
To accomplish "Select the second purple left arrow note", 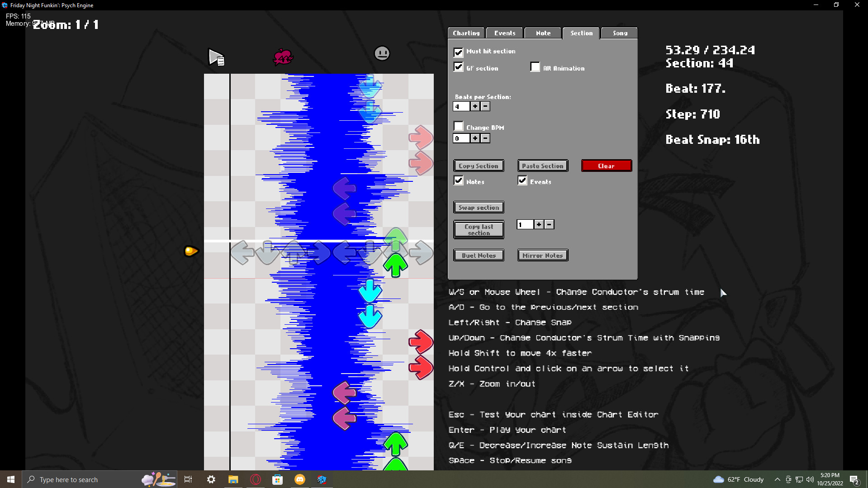I will tap(345, 213).
